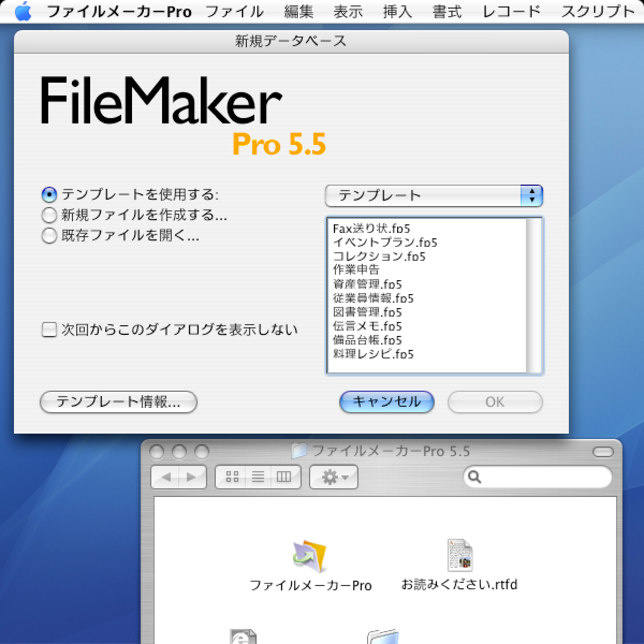Open the 表示 menu

(x=348, y=12)
